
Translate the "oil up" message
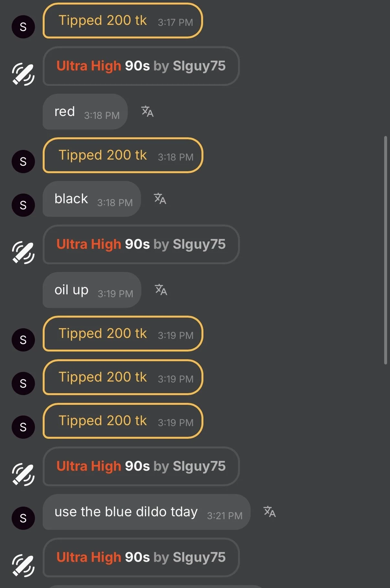coord(161,290)
